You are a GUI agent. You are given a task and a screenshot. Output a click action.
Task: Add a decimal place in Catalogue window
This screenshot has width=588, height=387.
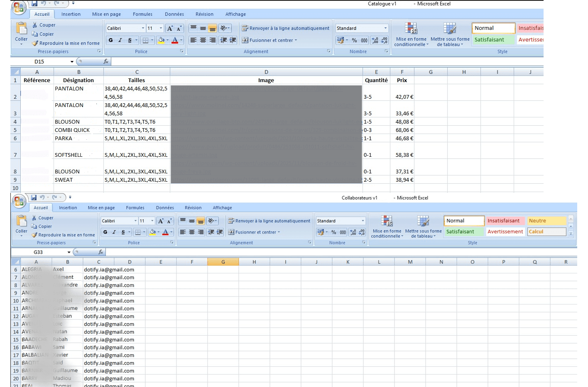click(x=375, y=40)
